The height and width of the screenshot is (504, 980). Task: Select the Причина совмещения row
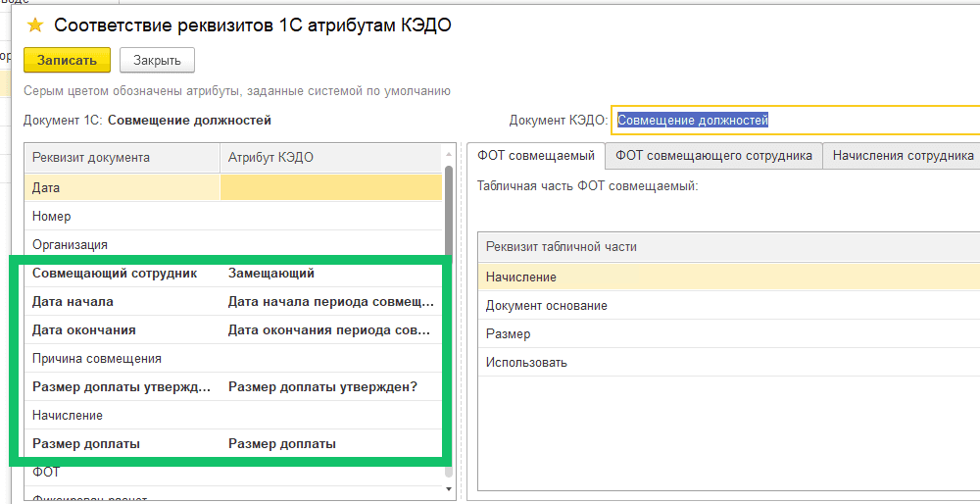tap(122, 359)
